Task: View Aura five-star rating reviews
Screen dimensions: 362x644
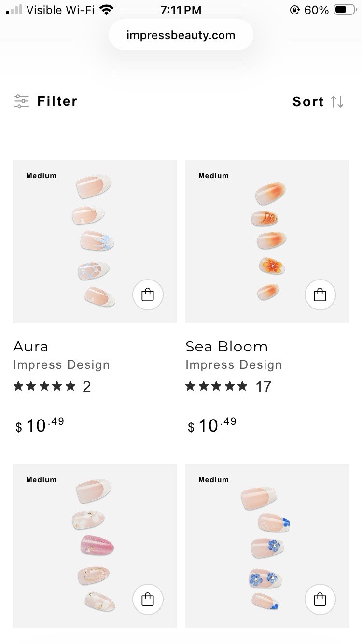Action: (x=52, y=386)
